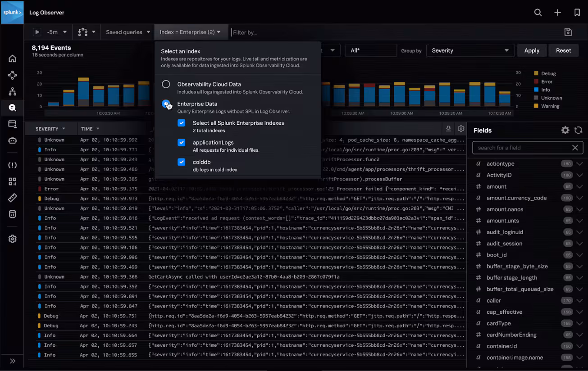Viewport: 588px width, 371px height.
Task: Open the Fields panel gear icon
Action: point(565,130)
